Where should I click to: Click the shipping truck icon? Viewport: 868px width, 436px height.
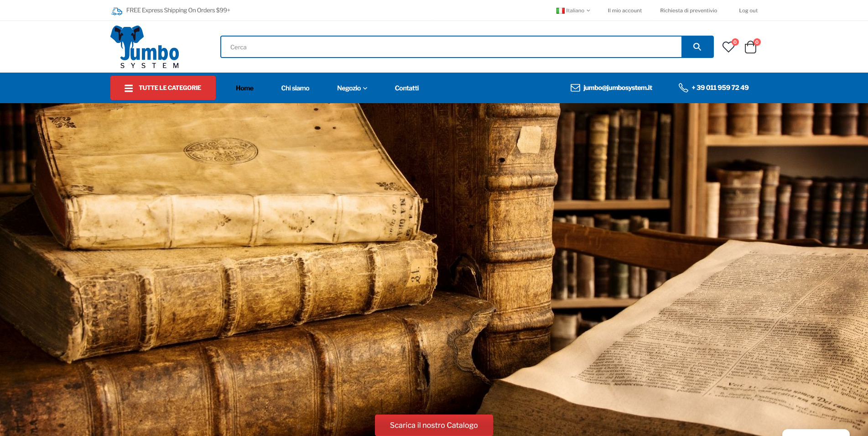point(117,11)
